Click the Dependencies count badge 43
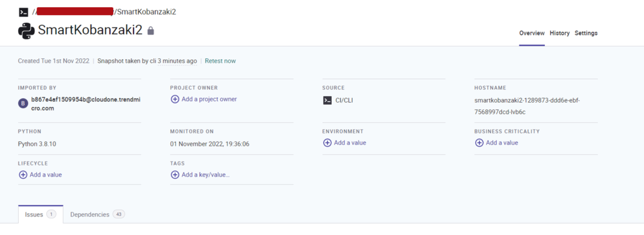The width and height of the screenshot is (644, 235). point(119,215)
